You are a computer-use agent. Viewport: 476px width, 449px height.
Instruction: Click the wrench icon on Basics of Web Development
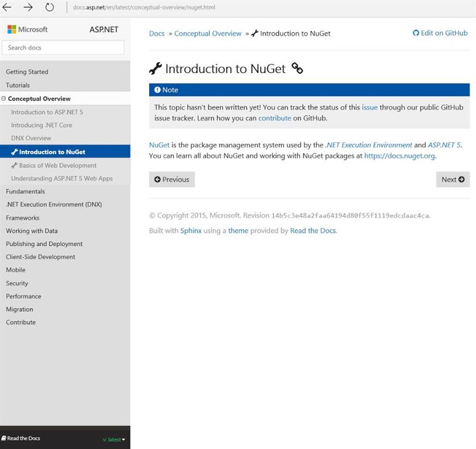(x=14, y=165)
